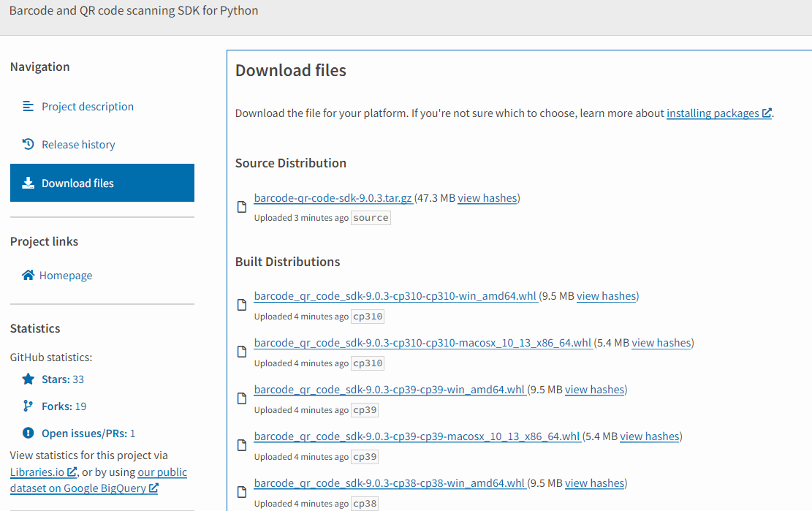Download barcode-qr-code-sdk-9.0.3.tar.gz

[333, 198]
